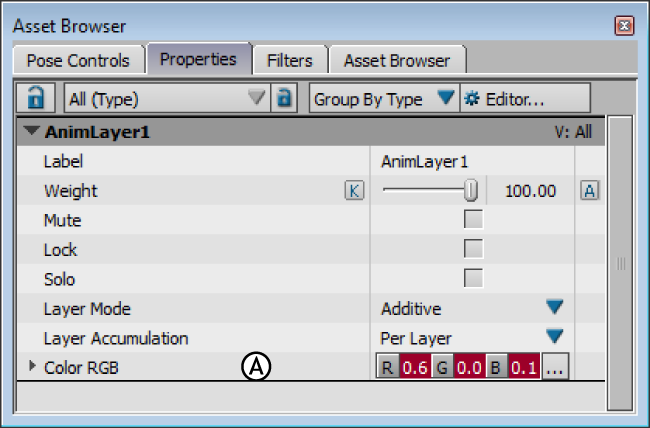Open the Layer Mode Additive dropdown
This screenshot has width=650, height=428.
point(554,308)
